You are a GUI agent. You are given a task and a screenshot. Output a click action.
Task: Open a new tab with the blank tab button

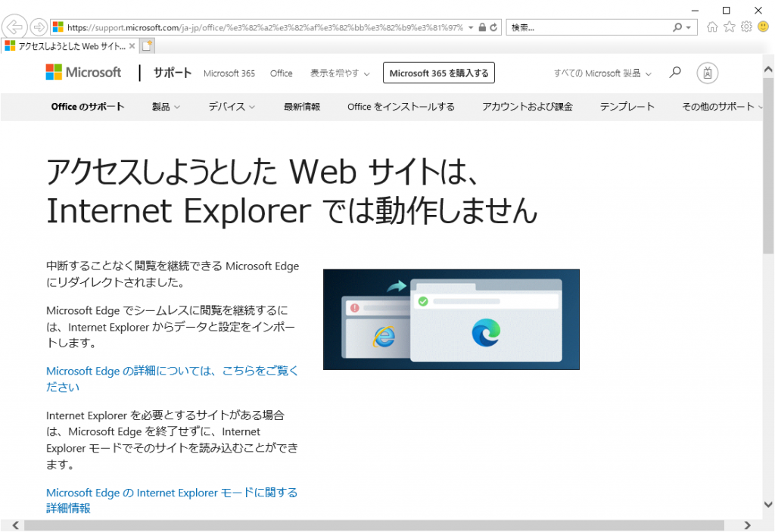pos(147,46)
